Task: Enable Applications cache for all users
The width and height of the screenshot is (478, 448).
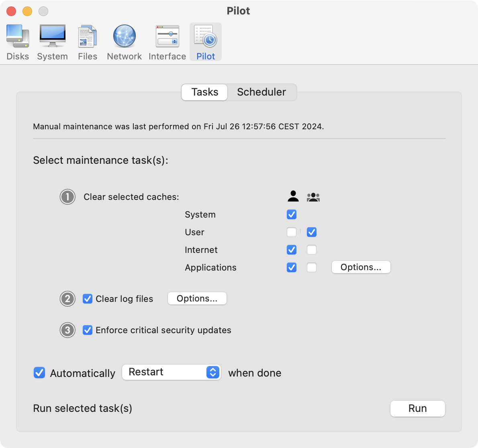Action: click(x=312, y=268)
